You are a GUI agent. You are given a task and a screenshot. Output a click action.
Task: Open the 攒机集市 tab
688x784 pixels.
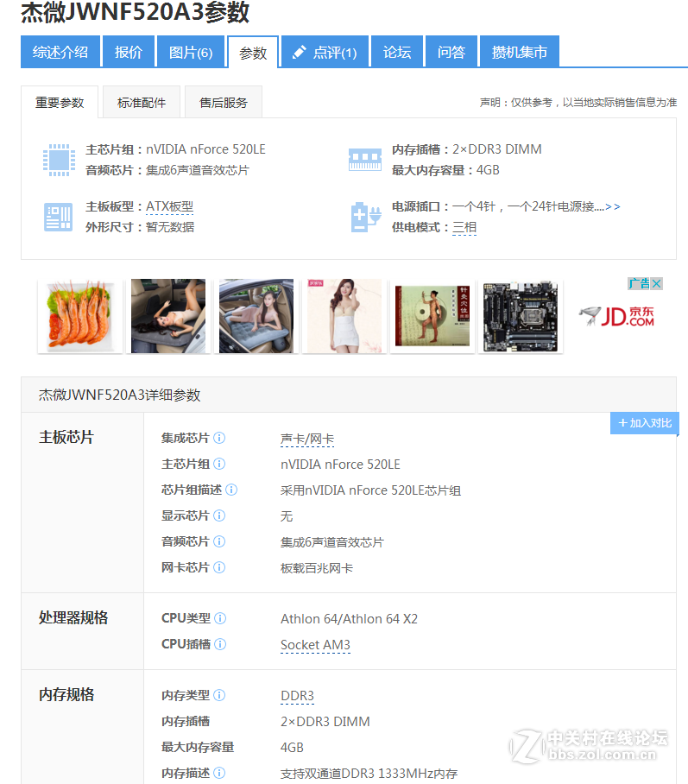pyautogui.click(x=519, y=52)
